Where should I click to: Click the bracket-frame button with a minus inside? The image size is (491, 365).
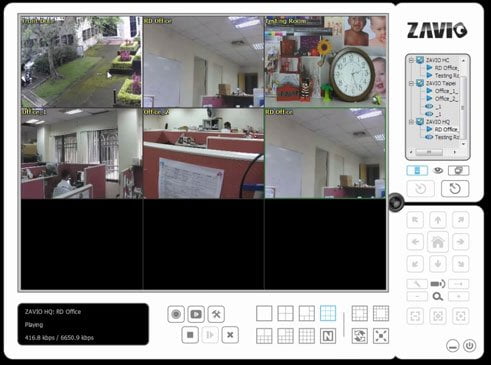[x=415, y=316]
